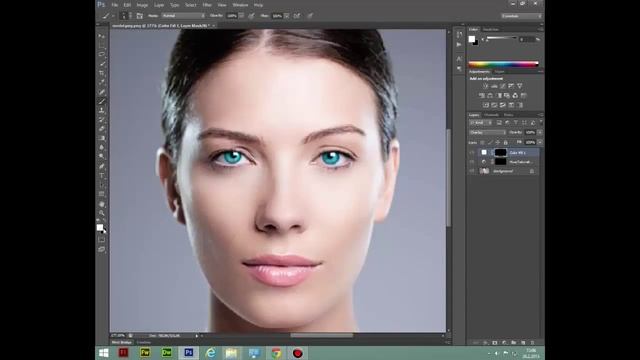Click the Flow value field in options bar
Viewport: 640px width, 360px height.
point(277,16)
